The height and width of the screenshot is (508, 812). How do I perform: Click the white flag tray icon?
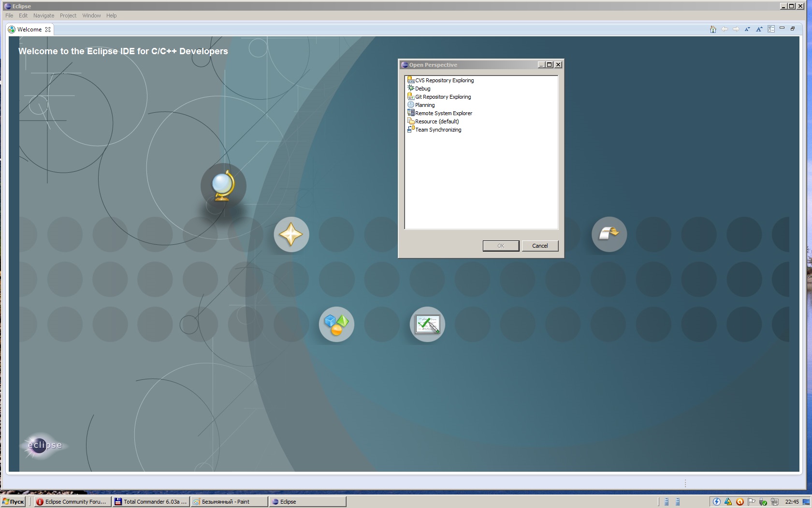click(752, 502)
